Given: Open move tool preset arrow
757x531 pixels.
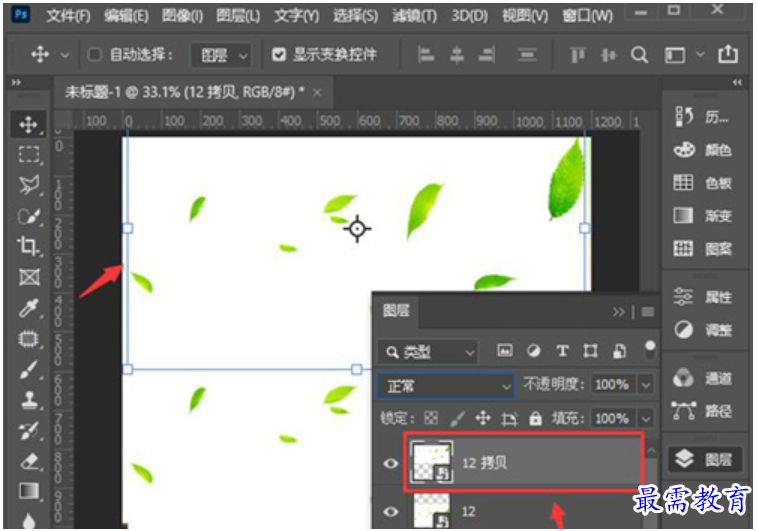Looking at the screenshot, I should tap(65, 56).
